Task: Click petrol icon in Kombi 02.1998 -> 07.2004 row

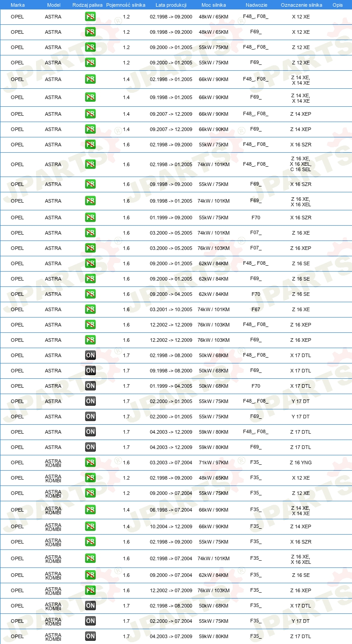Action: click(x=90, y=558)
